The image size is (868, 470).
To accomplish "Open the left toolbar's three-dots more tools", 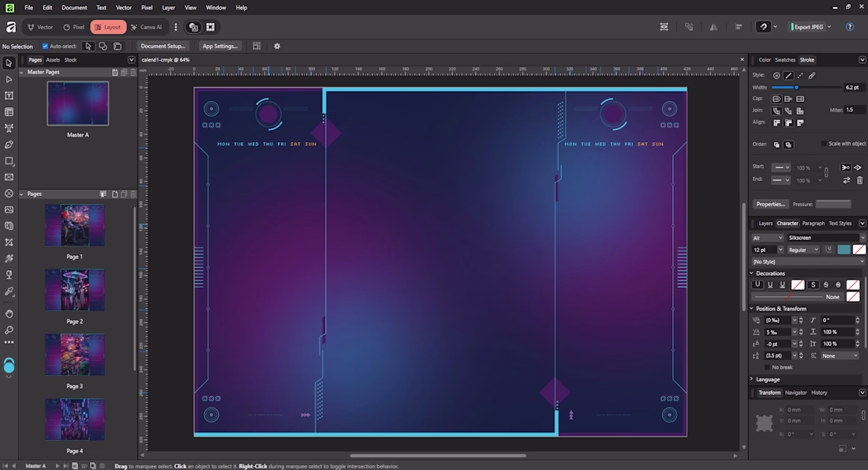I will 9,343.
